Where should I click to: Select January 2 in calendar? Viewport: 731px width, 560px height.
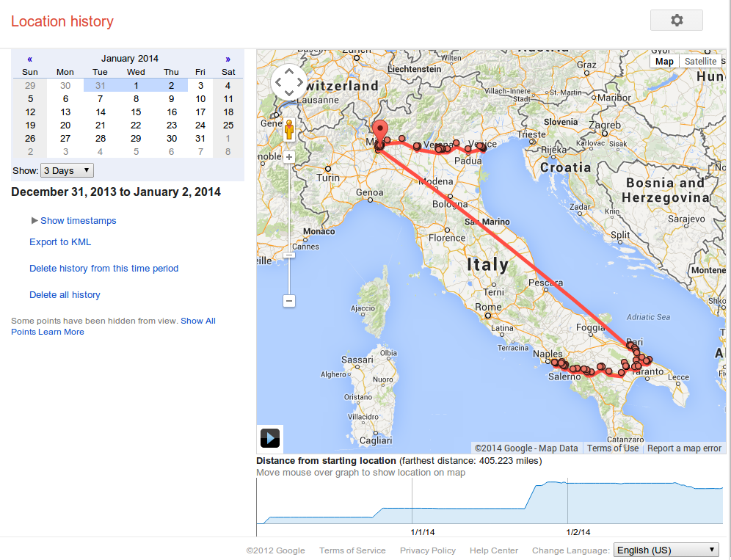[171, 85]
